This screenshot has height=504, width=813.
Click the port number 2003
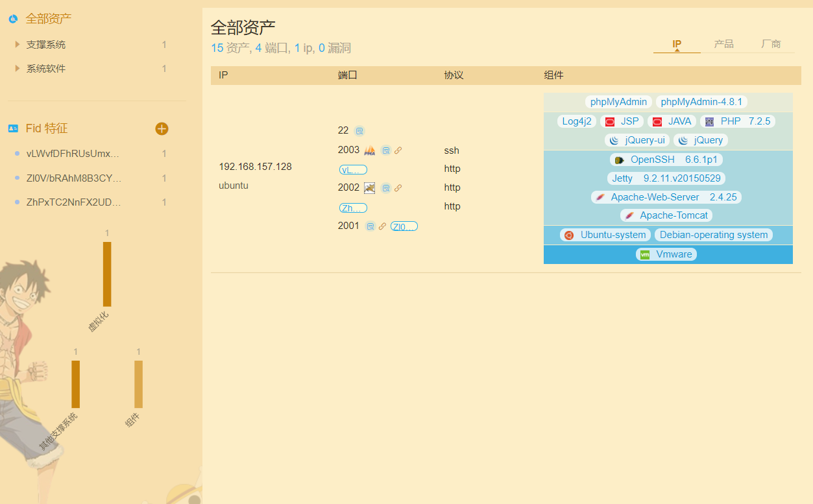pyautogui.click(x=348, y=150)
